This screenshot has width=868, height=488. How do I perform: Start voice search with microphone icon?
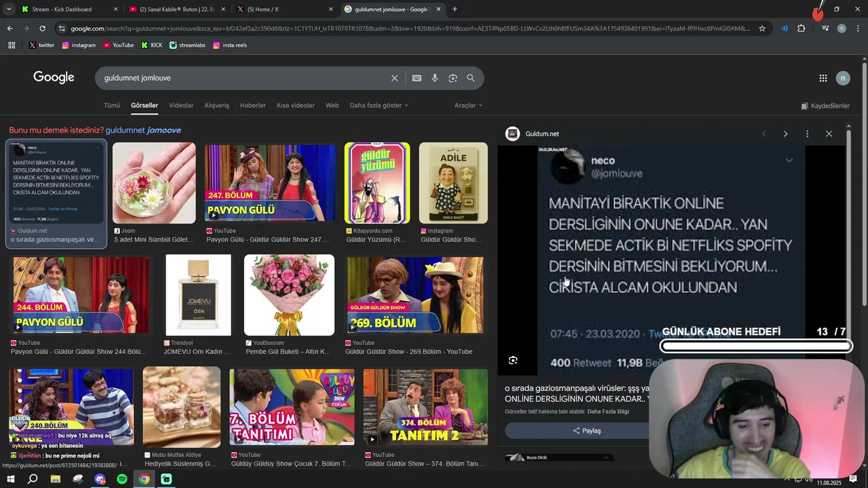(x=435, y=78)
